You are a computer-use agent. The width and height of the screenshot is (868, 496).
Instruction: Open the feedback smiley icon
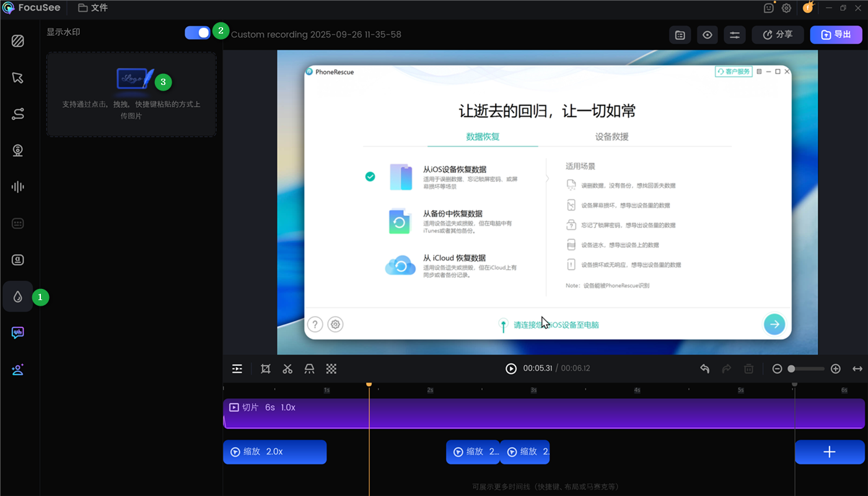point(769,8)
